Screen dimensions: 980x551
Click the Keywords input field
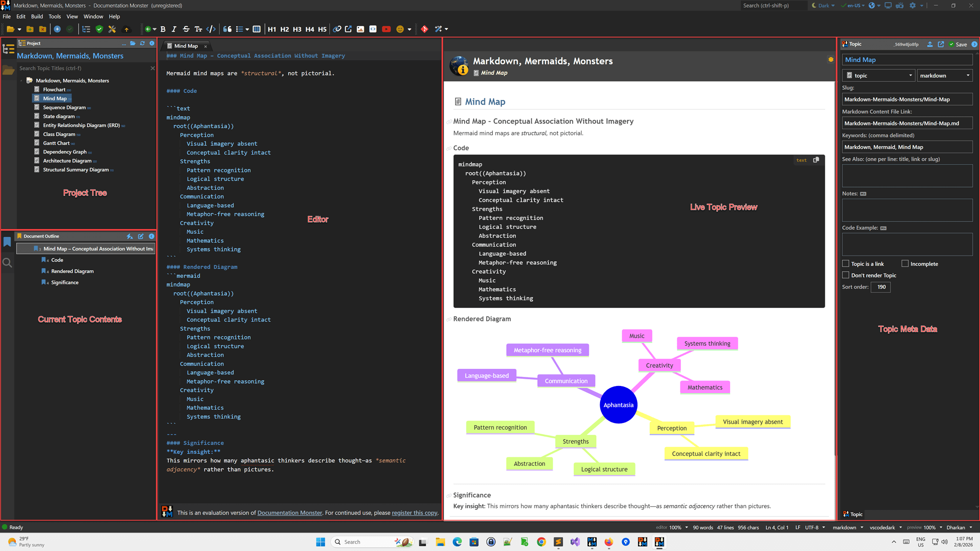coord(907,147)
